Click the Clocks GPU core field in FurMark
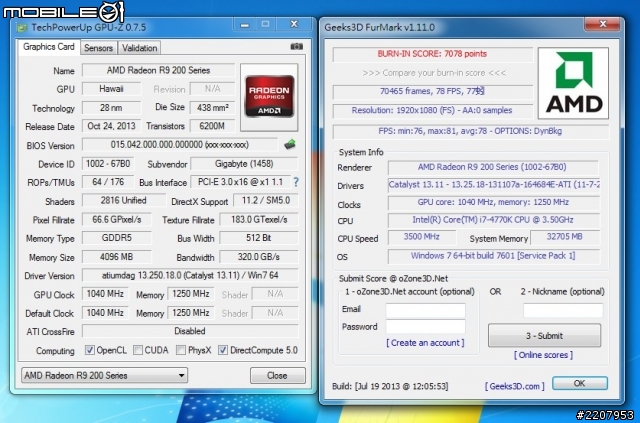Screen dimensions: 640x423 click(x=494, y=202)
